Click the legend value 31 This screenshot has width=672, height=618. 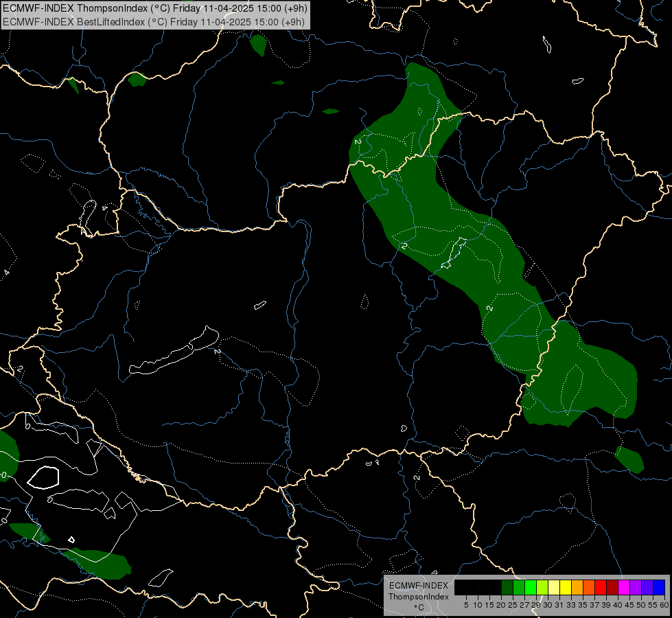click(x=559, y=605)
